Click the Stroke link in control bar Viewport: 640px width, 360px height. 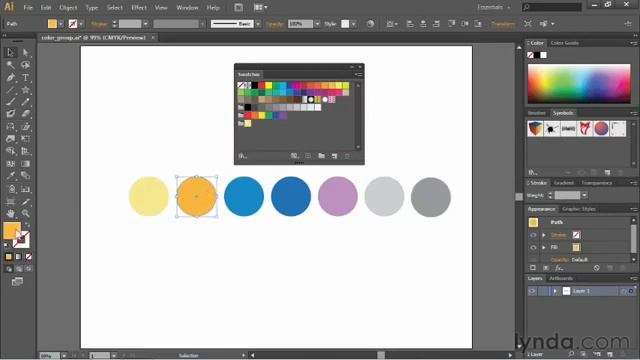tap(99, 24)
